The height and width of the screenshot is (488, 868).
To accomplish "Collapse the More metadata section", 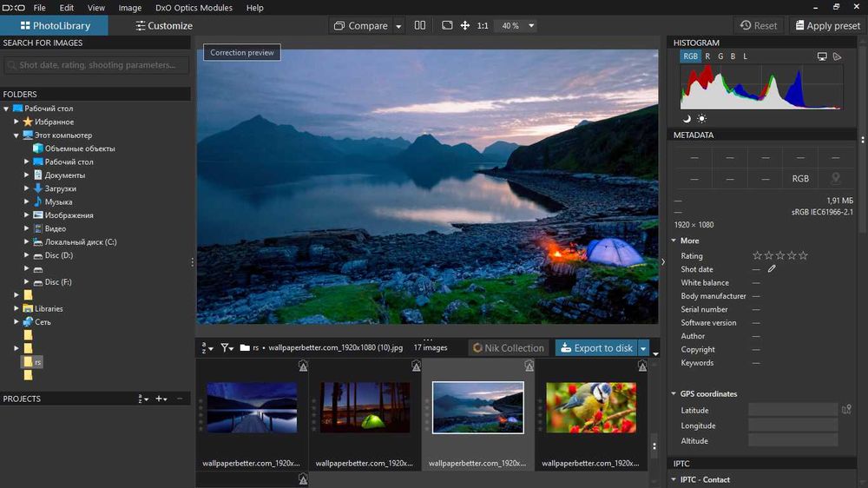I will [x=675, y=241].
